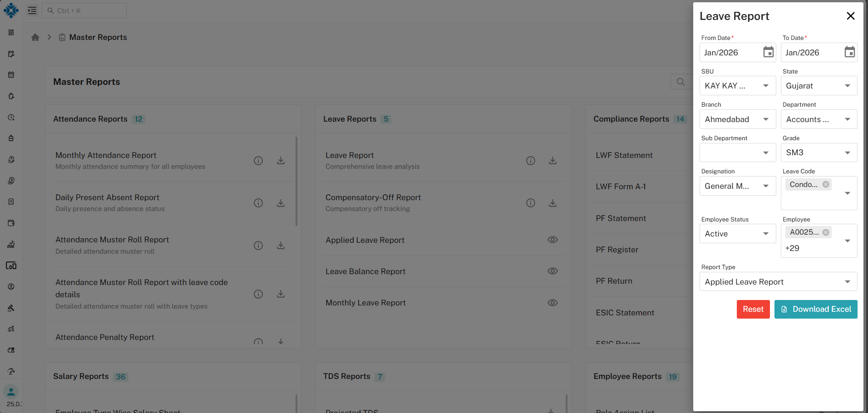Open the Master Reports breadcrumb item
The height and width of the screenshot is (413, 868).
[x=99, y=37]
